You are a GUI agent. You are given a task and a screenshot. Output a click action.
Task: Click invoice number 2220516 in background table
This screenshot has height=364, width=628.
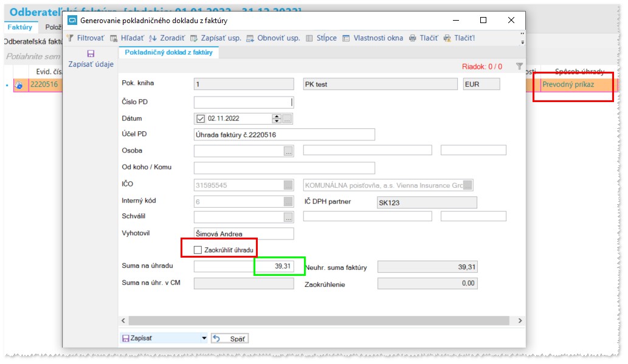(44, 84)
